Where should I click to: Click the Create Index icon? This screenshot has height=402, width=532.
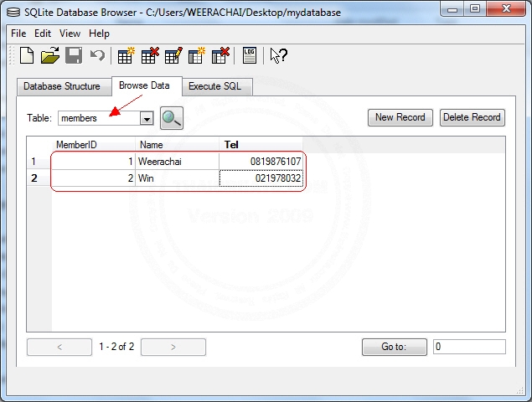pos(197,55)
